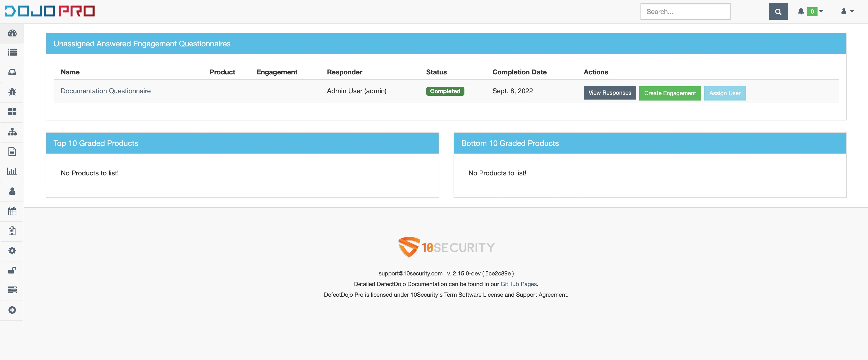This screenshot has width=868, height=360.
Task: Click the View Responses button
Action: click(x=610, y=93)
